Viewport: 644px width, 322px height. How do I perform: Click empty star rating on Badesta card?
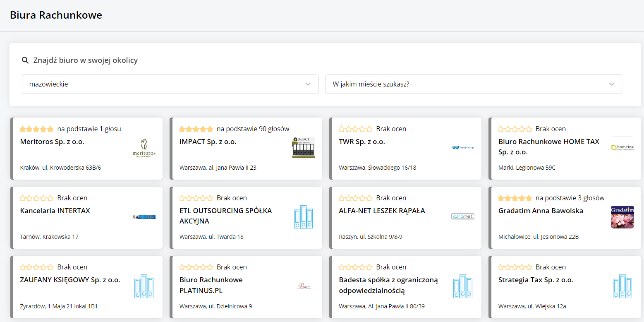[355, 267]
